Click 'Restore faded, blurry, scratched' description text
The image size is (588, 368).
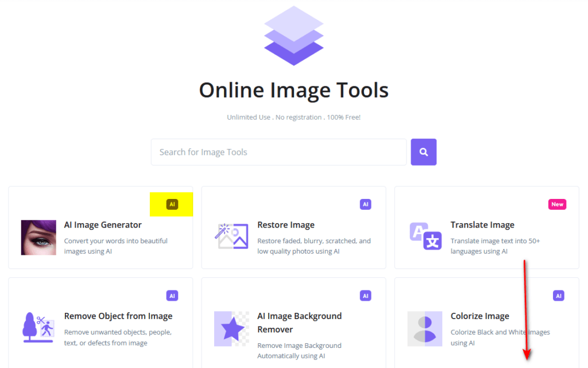pyautogui.click(x=314, y=246)
